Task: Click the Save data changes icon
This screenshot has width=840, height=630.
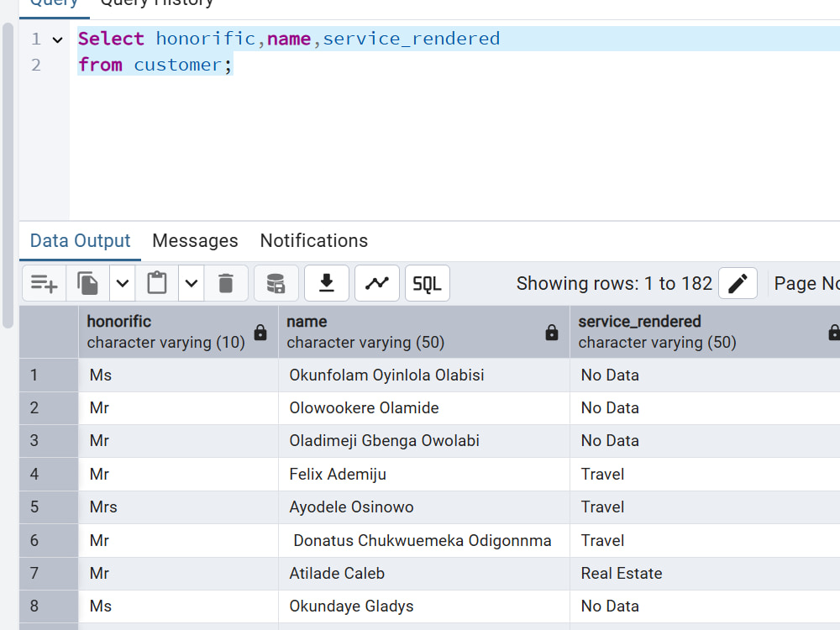Action: tap(276, 283)
